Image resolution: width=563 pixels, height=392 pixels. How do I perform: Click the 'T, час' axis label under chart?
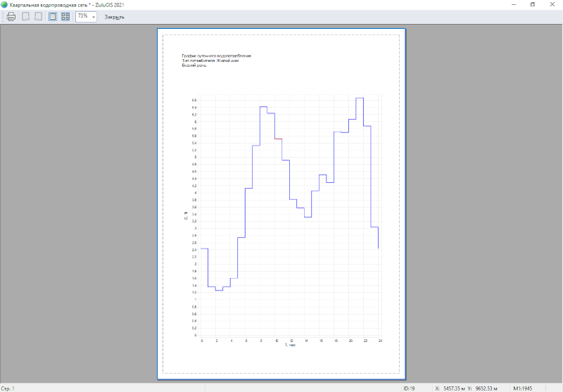click(x=290, y=345)
